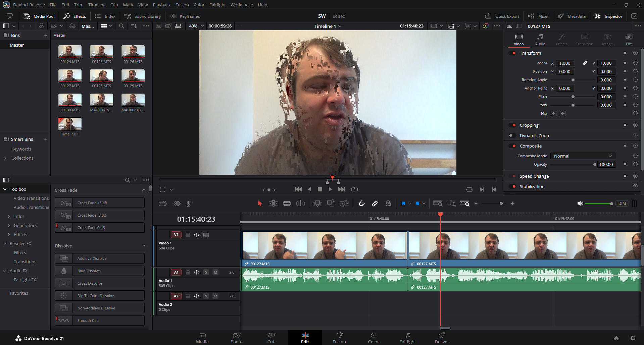Adjust the Opacity slider handle
This screenshot has width=644, height=345.
click(595, 164)
